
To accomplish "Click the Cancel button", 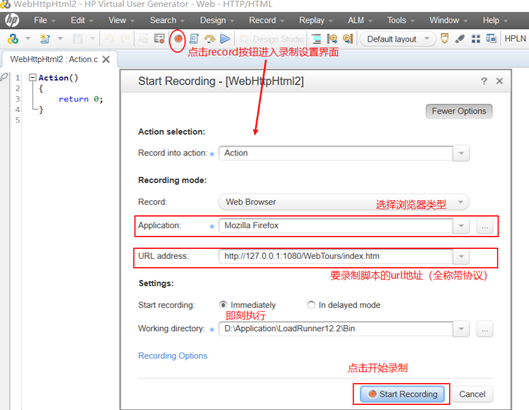I will [472, 394].
